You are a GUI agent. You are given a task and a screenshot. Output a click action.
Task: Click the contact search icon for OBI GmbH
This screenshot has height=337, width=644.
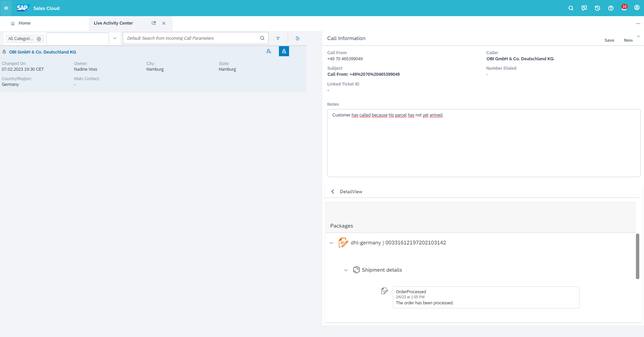269,51
